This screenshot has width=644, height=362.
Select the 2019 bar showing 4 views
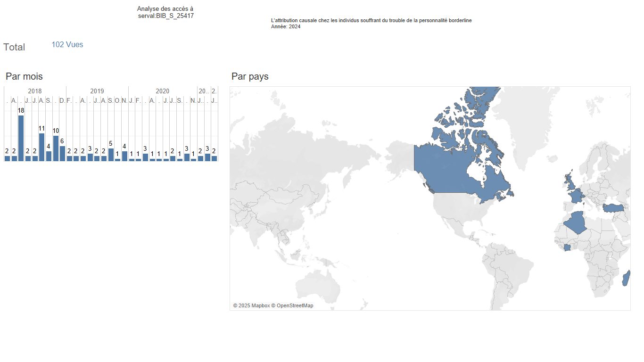pyautogui.click(x=124, y=156)
